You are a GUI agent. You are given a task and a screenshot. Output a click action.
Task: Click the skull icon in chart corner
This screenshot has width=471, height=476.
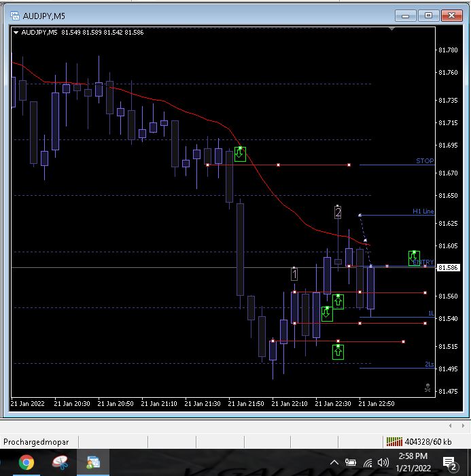(x=428, y=388)
